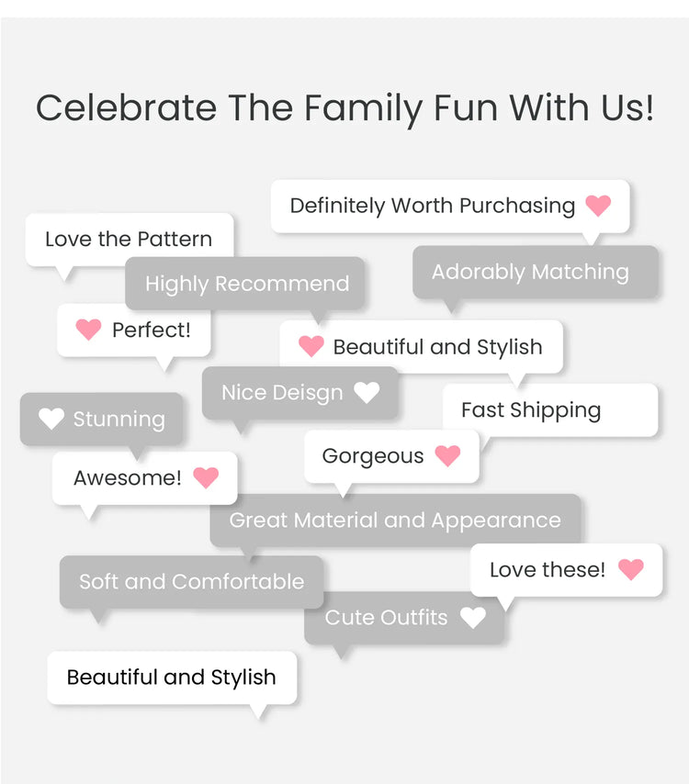
Task: Click the Soft and Comfortable bubble
Action: coord(191,581)
